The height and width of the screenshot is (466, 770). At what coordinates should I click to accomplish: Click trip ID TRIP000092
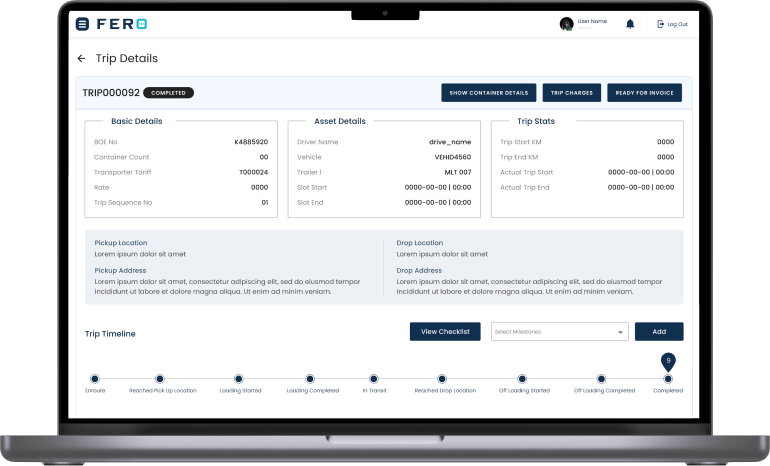tap(111, 93)
